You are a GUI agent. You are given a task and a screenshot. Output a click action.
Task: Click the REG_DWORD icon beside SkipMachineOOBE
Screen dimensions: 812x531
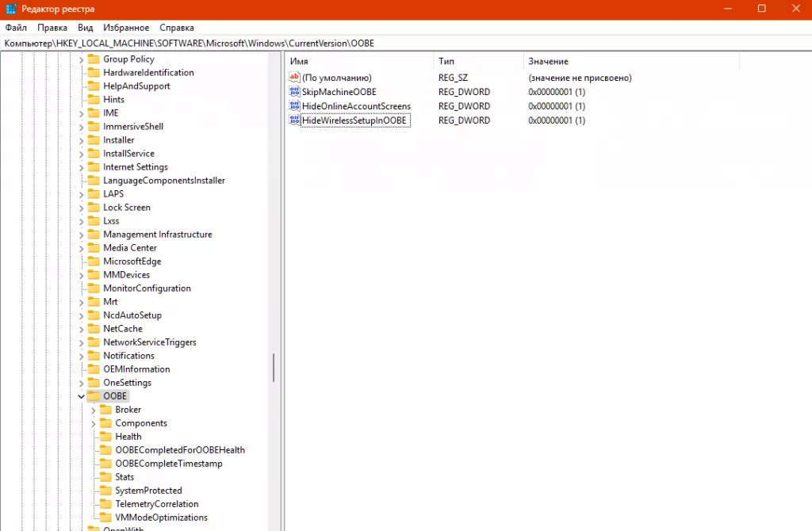click(294, 92)
